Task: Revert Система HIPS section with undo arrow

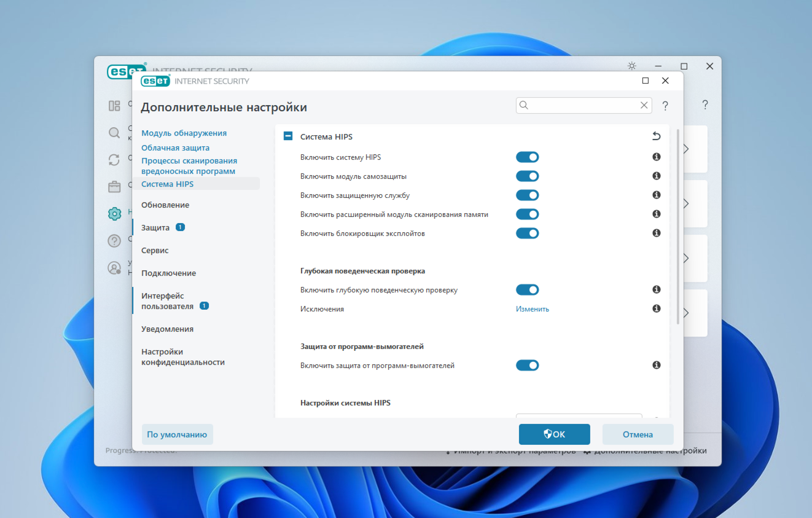Action: 656,136
